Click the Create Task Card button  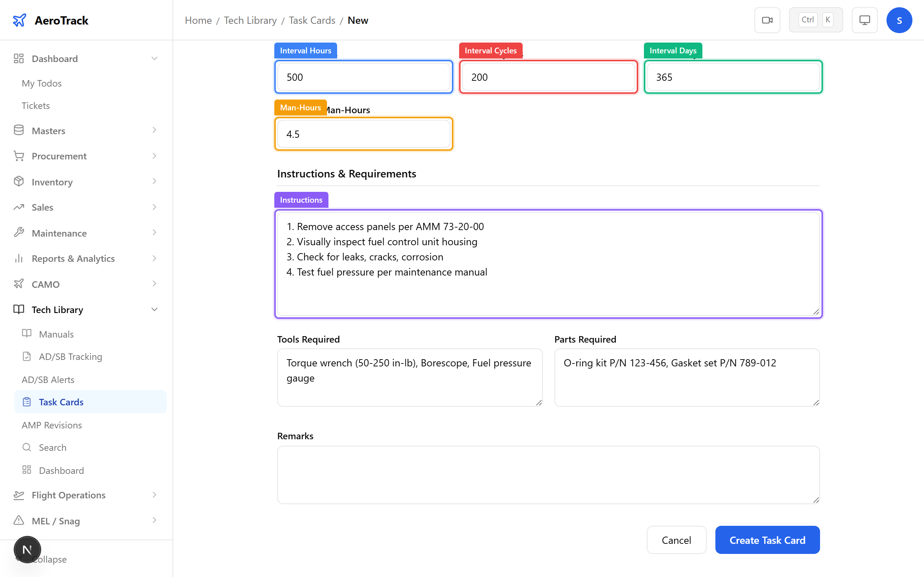pos(767,540)
